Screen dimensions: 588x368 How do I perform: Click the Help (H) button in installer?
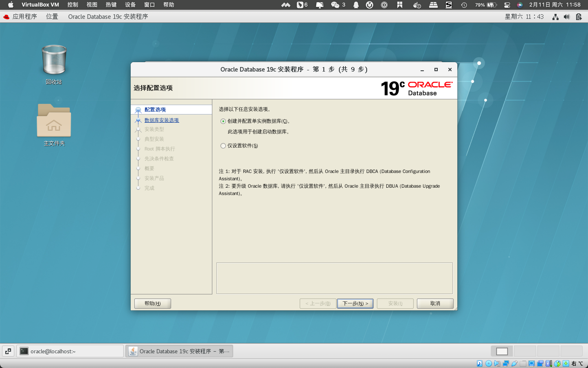[x=153, y=303]
